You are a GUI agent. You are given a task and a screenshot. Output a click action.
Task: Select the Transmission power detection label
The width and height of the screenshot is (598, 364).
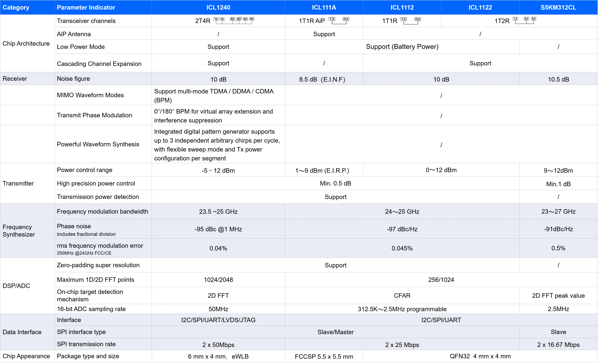(98, 197)
